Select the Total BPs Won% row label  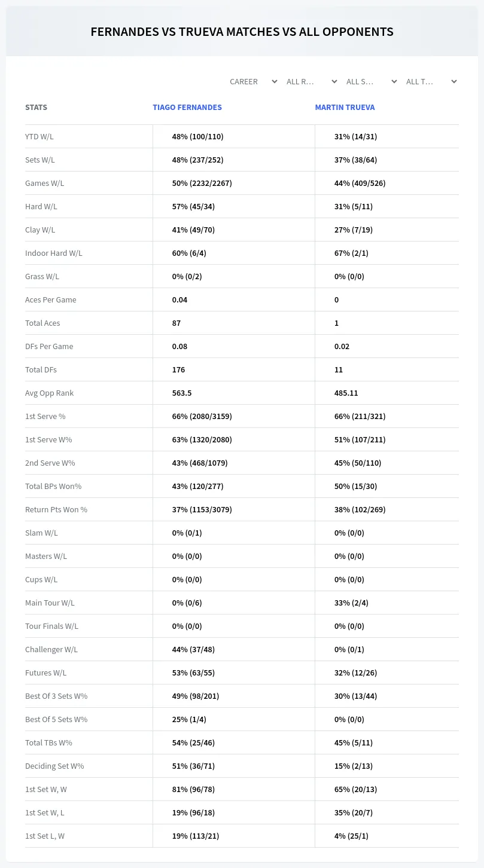pyautogui.click(x=53, y=486)
